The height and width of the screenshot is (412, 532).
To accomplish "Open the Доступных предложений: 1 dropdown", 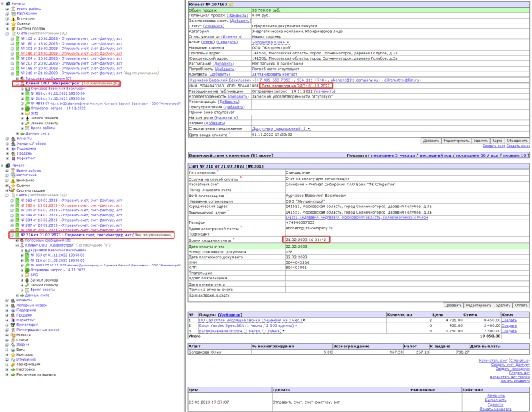I will coord(308,128).
